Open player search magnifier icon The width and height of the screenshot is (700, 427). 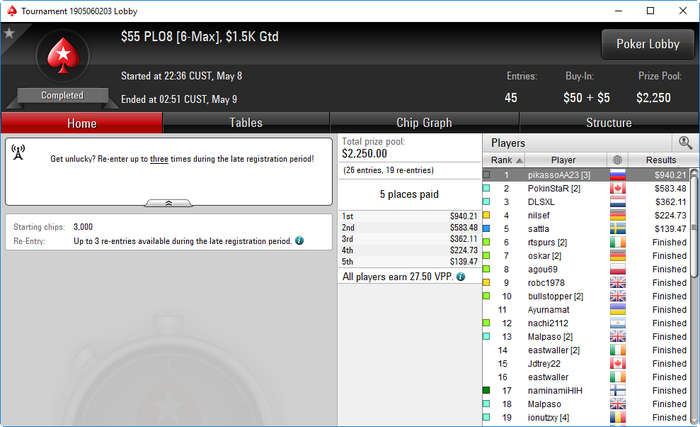point(685,143)
